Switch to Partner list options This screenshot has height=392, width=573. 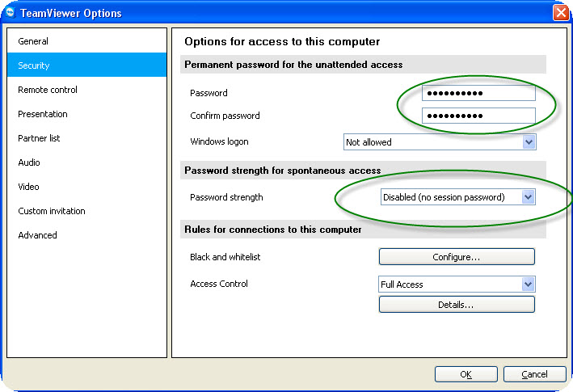click(x=39, y=138)
